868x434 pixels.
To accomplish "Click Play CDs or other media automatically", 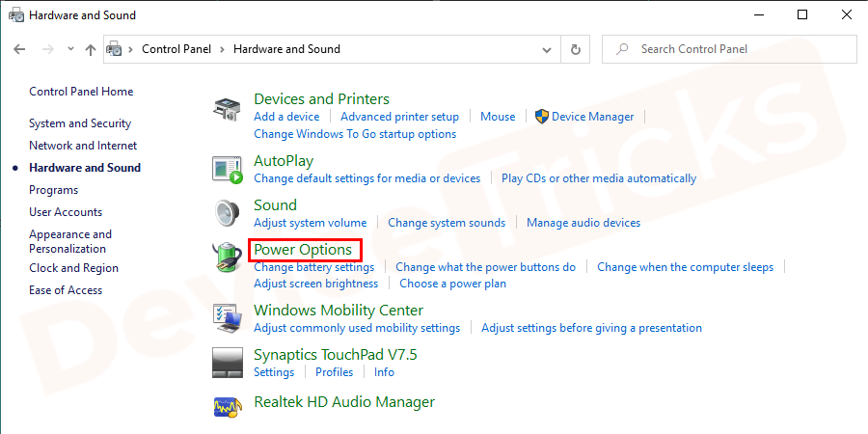I will pyautogui.click(x=599, y=178).
